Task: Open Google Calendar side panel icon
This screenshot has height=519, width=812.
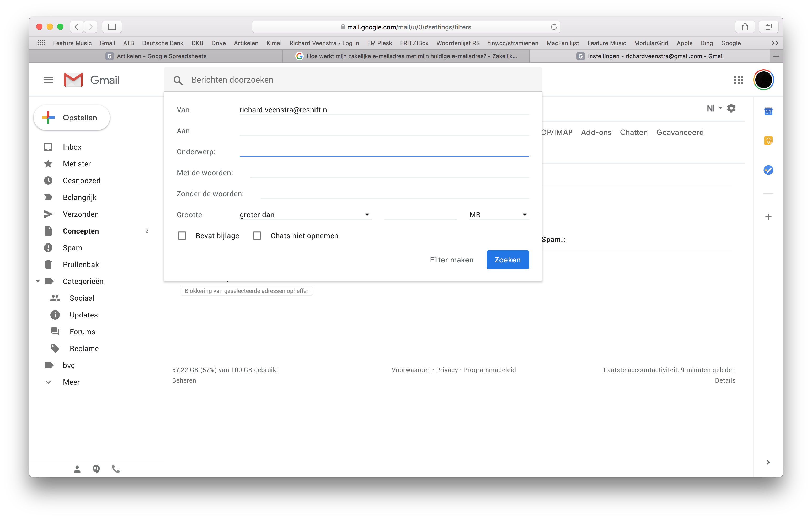Action: pos(768,111)
